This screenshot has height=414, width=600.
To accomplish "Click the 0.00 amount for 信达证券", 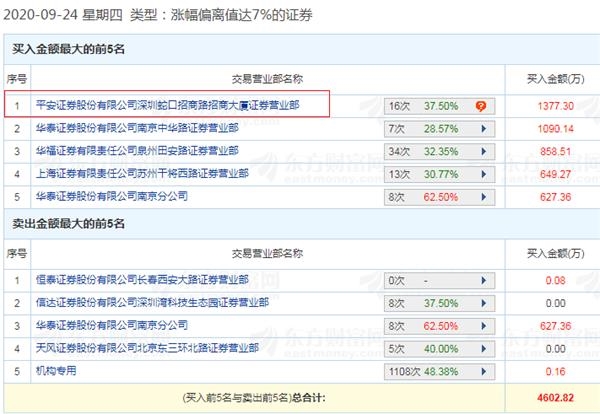I will click(x=555, y=303).
